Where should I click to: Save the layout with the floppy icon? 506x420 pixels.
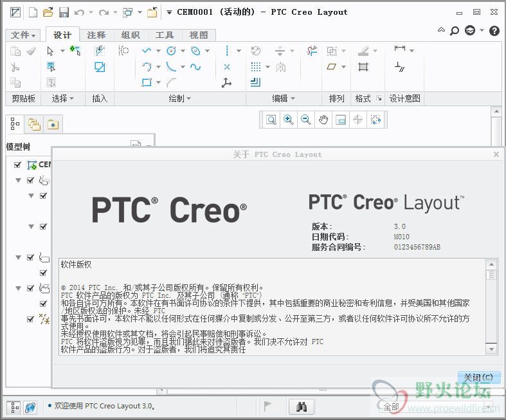tap(64, 13)
